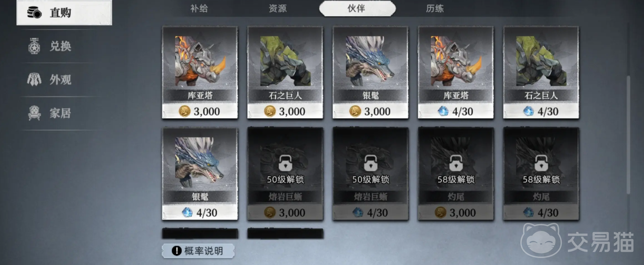Select the 银髦 card costing 4/30 crystals
644x265 pixels.
click(200, 174)
